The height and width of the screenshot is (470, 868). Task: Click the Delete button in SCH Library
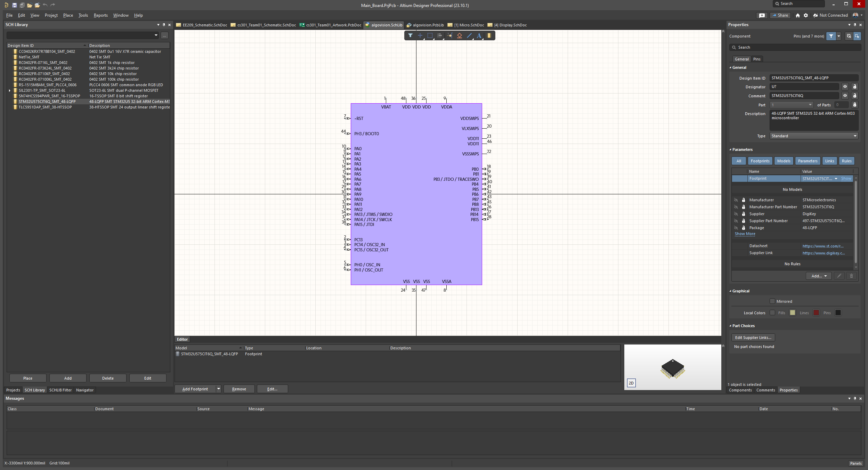108,378
